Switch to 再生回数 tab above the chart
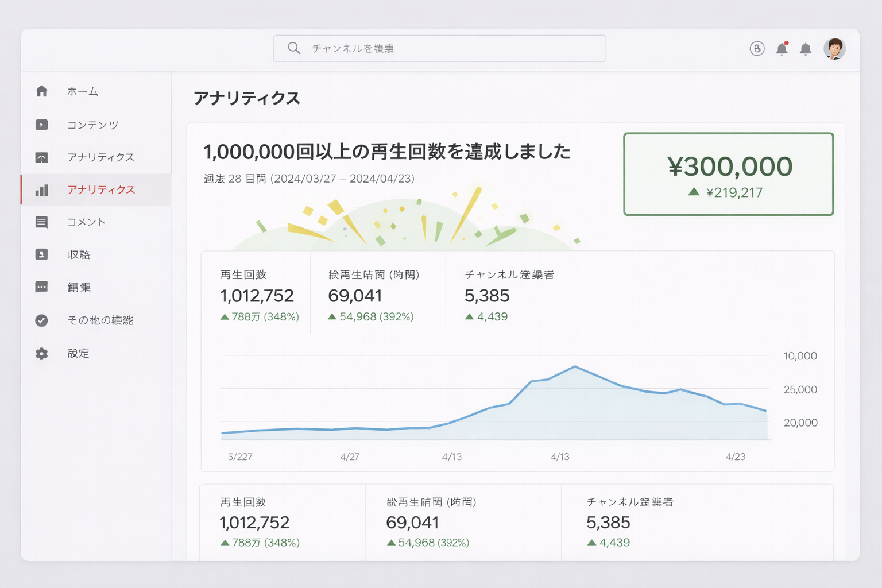This screenshot has width=882, height=588. click(256, 295)
